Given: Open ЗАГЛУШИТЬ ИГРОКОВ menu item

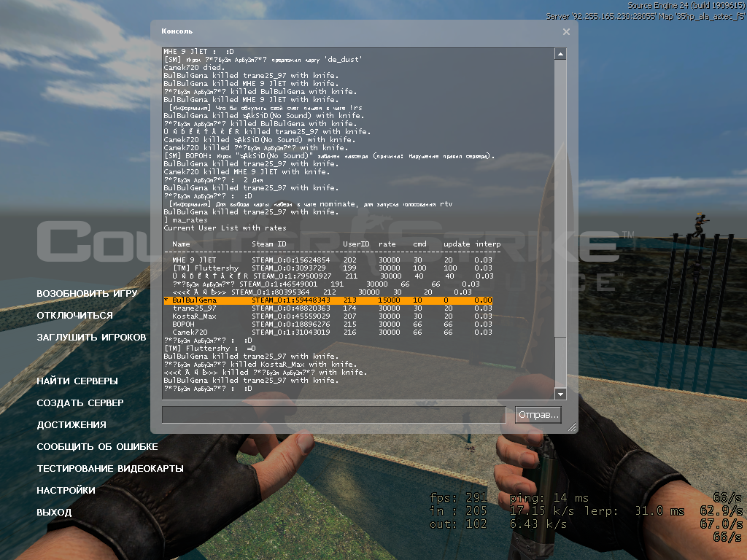Looking at the screenshot, I should [91, 337].
